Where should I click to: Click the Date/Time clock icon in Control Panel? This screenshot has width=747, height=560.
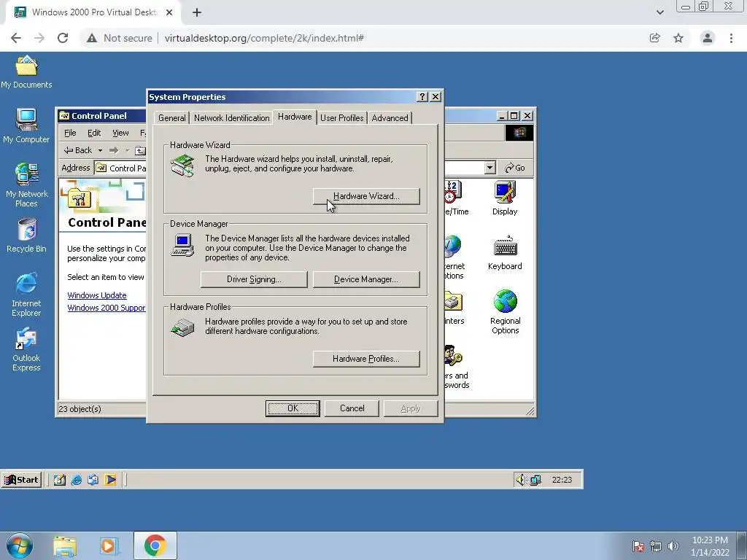pos(451,192)
